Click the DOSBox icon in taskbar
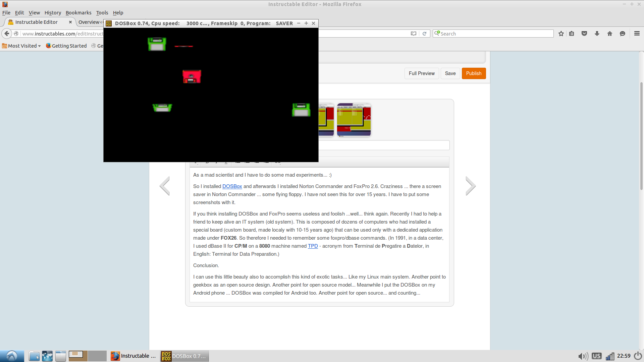 pos(167,356)
